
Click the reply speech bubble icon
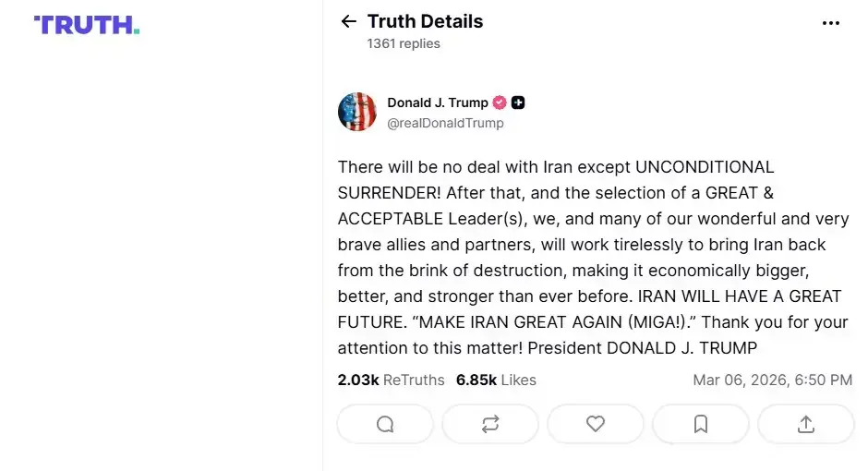tap(385, 424)
